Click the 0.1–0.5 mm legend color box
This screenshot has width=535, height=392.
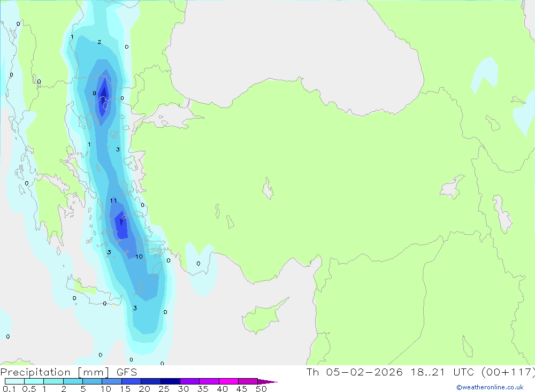pos(14,381)
